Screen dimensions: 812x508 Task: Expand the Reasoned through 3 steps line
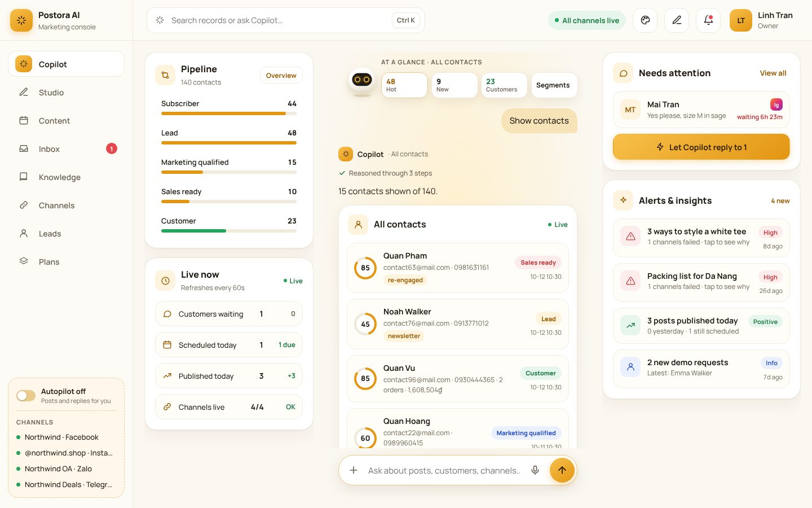point(385,173)
